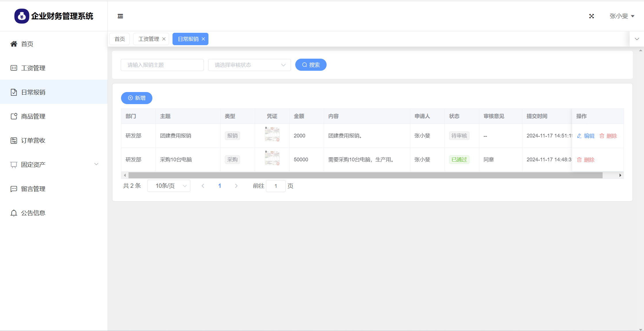644x331 pixels.
Task: Close the 日常报销 tab with its X
Action: coord(203,39)
